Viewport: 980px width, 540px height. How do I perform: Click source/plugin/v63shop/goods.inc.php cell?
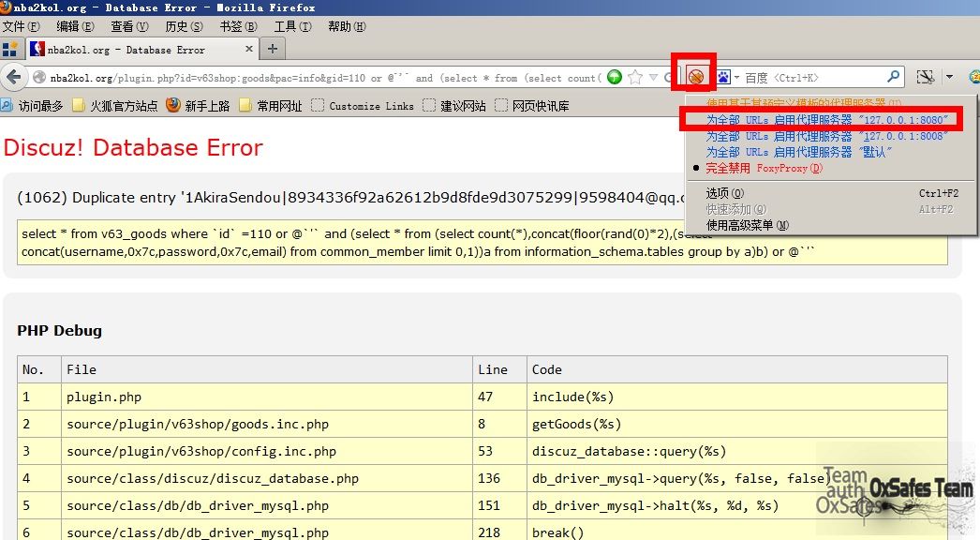click(x=267, y=424)
